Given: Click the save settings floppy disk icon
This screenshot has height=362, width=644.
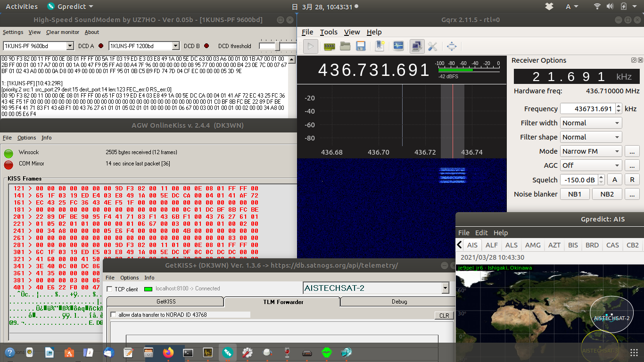Looking at the screenshot, I should [x=361, y=46].
